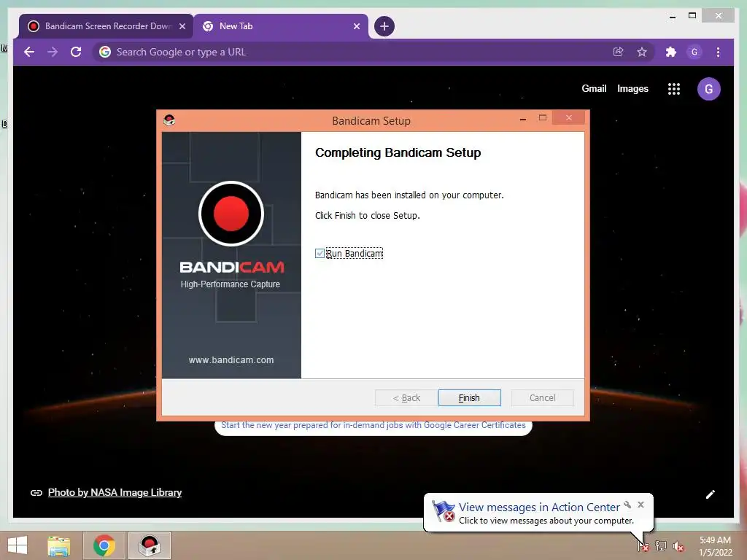Close the Bandicam Screen Recorder tab
Image resolution: width=747 pixels, height=560 pixels.
pyautogui.click(x=182, y=26)
